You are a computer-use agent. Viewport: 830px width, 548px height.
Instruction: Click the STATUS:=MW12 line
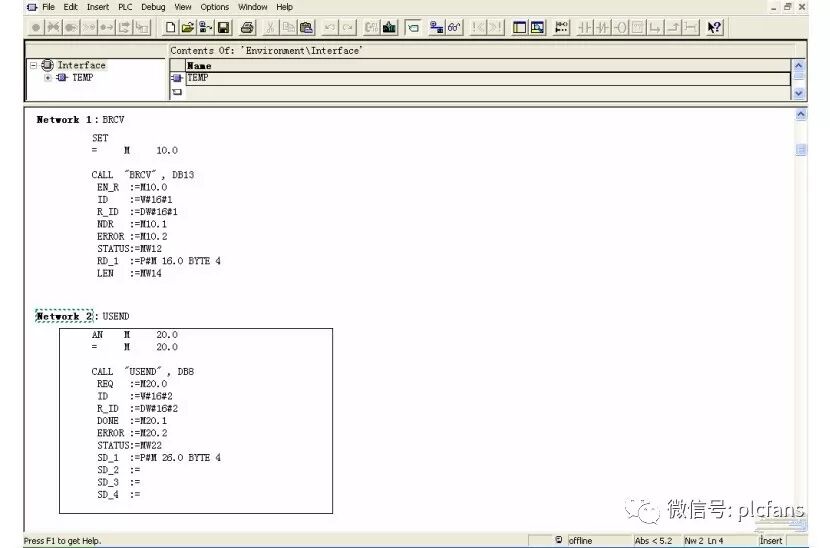pos(129,249)
